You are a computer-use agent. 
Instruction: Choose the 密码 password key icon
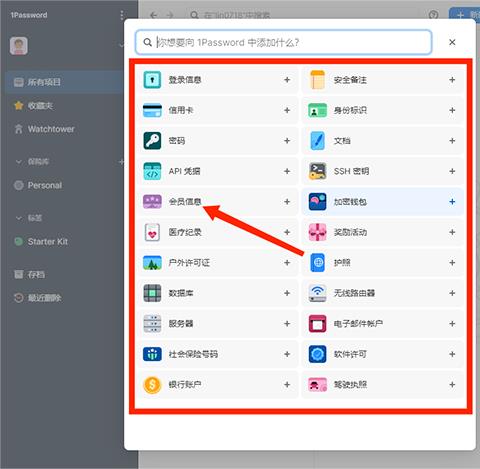point(152,141)
